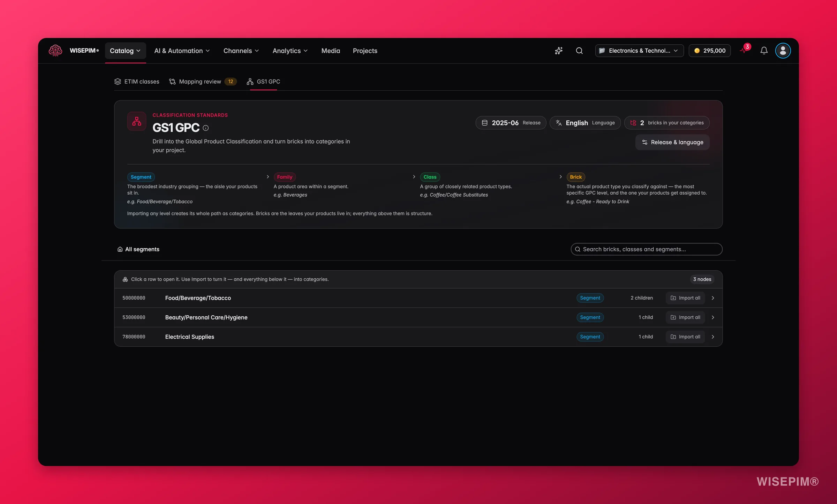Click the info icon next to GS1 GPC
The image size is (837, 504).
tap(206, 128)
